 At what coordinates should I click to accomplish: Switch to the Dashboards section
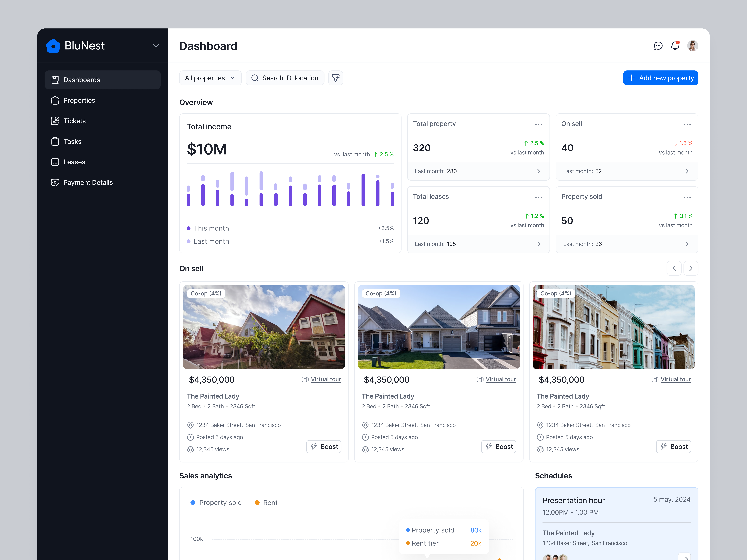[82, 80]
